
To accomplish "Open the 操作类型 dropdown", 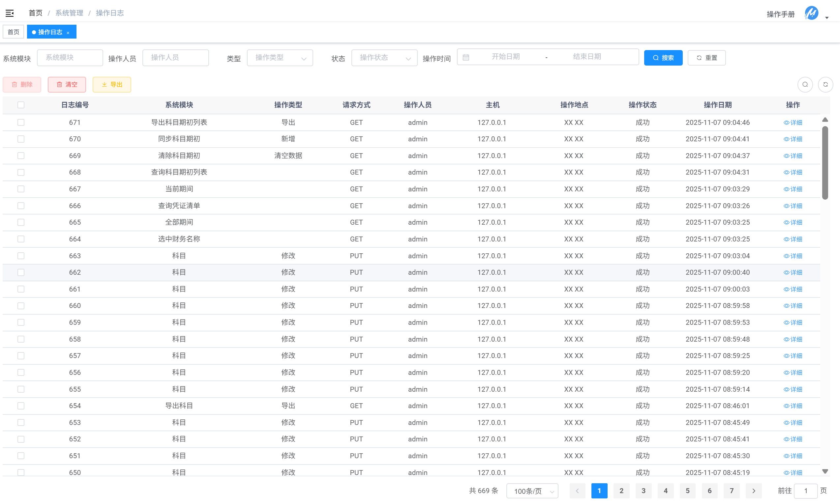I will tap(280, 58).
